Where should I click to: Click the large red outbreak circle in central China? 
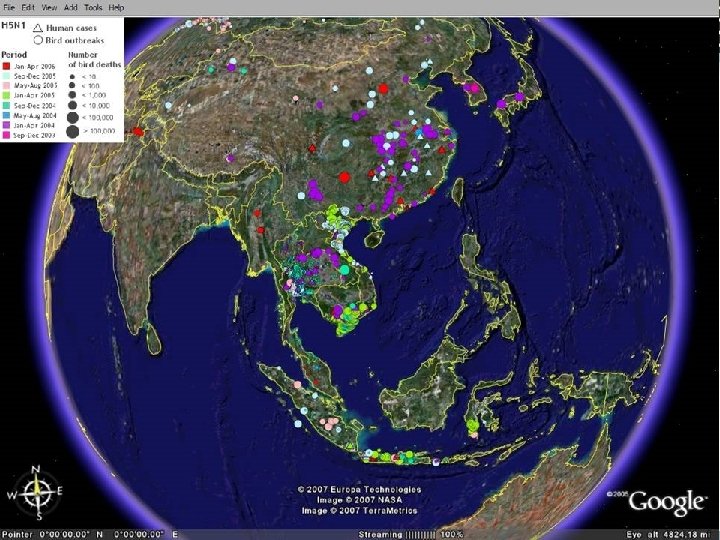click(344, 177)
